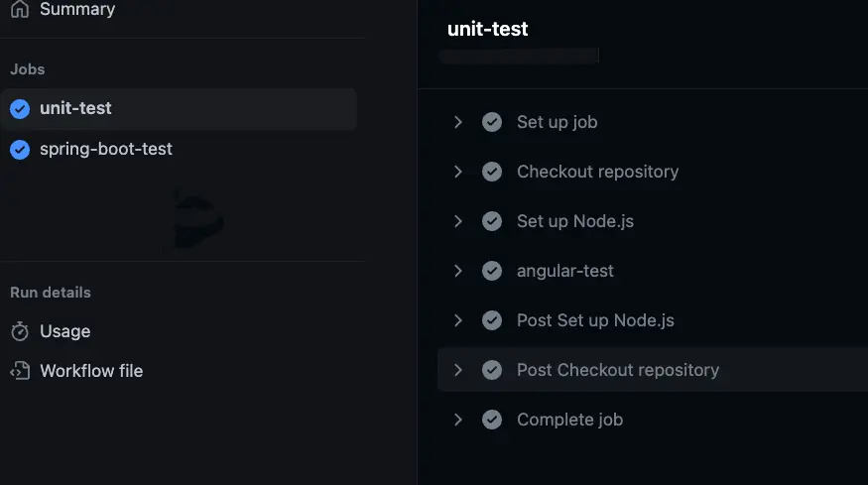This screenshot has width=868, height=485.
Task: Click the Workflow file code icon
Action: click(x=20, y=371)
